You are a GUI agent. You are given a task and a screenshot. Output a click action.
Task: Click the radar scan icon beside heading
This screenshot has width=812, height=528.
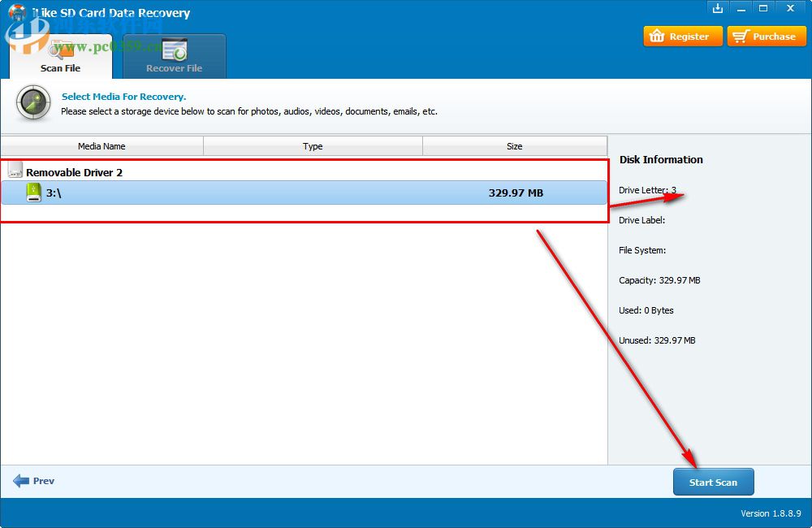coord(33,102)
